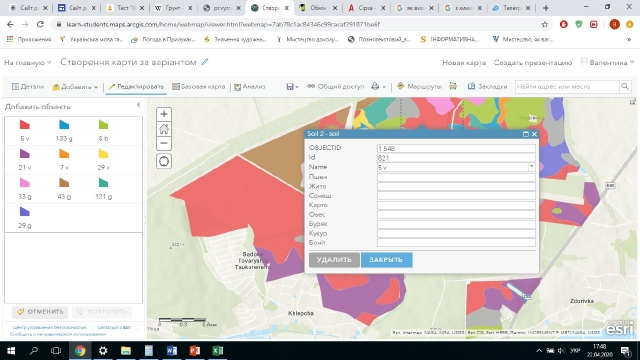Open the Валентина user menu
This screenshot has width=640, height=360.
pyautogui.click(x=607, y=62)
